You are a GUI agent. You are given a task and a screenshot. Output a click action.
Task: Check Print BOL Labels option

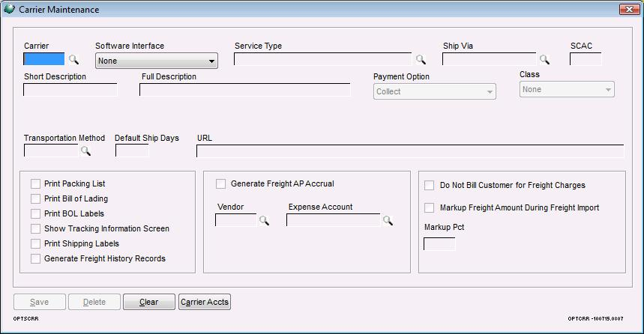[x=36, y=213]
